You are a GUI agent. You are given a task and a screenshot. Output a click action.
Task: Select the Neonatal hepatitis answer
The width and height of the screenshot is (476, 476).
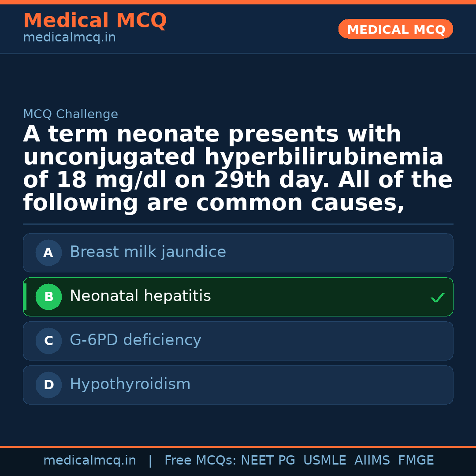point(140,296)
